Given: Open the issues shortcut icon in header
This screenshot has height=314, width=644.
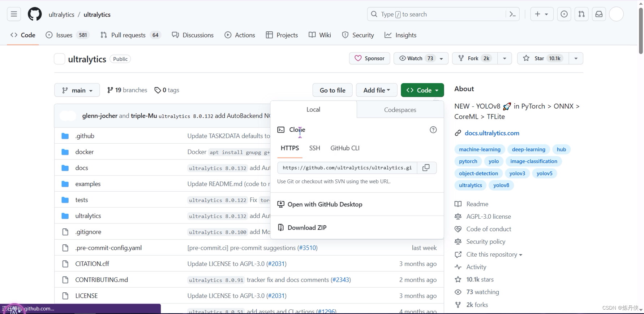Looking at the screenshot, I should coord(564,14).
